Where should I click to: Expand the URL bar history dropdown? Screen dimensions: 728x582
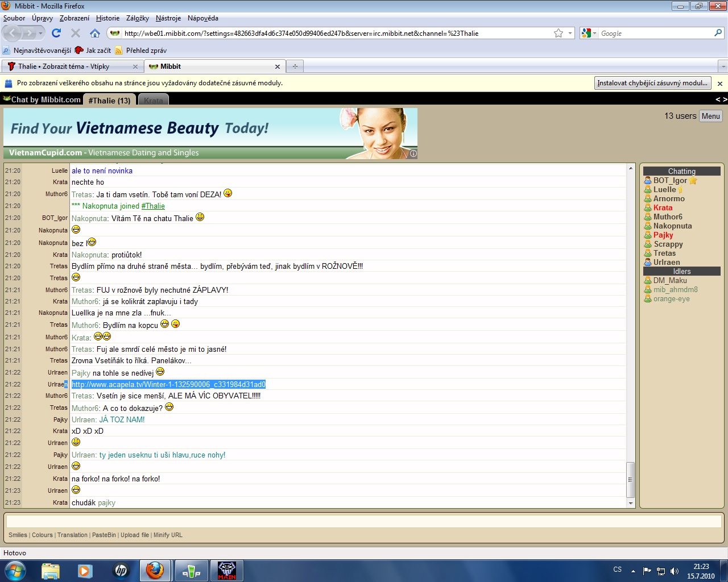coord(570,33)
